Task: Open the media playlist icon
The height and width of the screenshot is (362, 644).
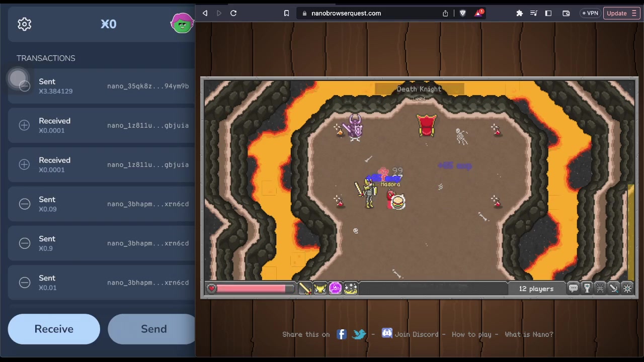Action: point(534,13)
